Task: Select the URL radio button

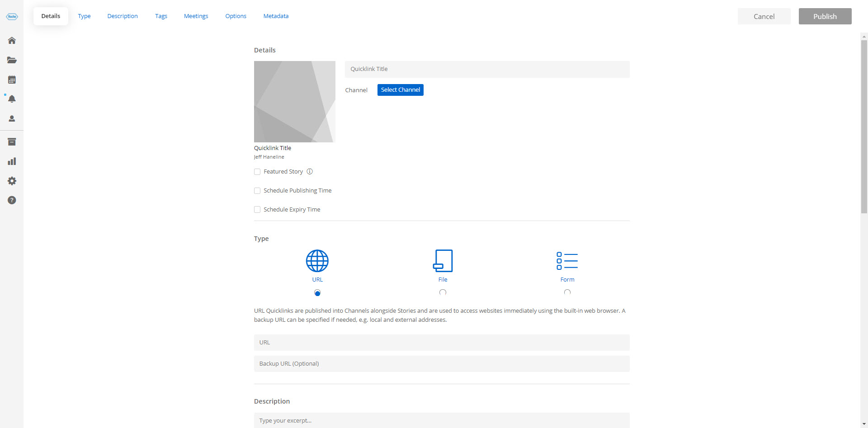Action: (x=317, y=293)
